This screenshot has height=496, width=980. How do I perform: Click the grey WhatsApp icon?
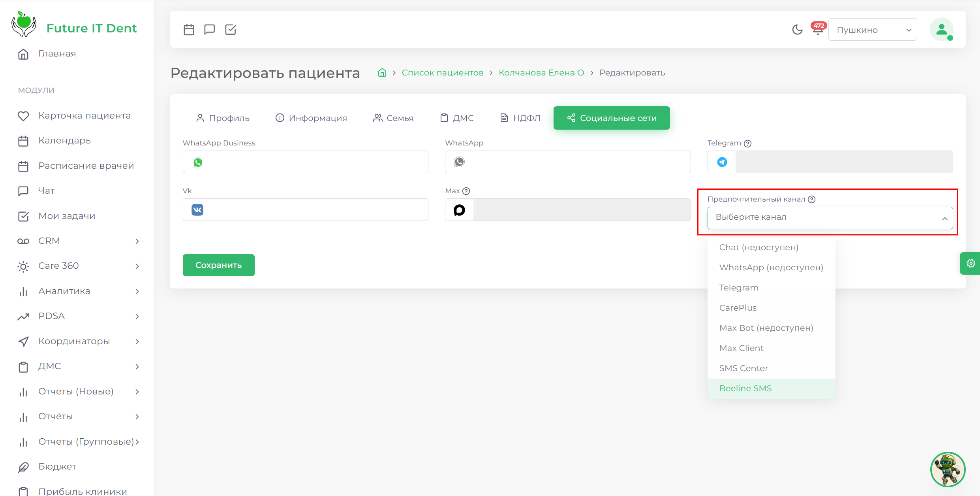(x=459, y=162)
